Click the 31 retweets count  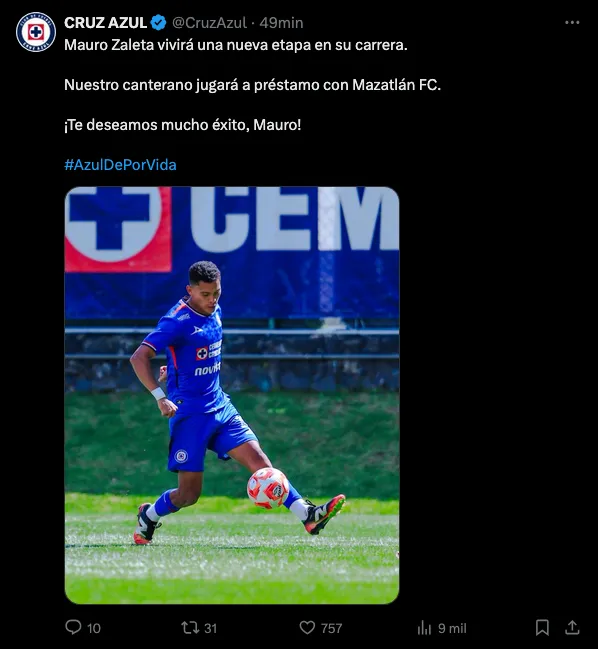tap(211, 628)
